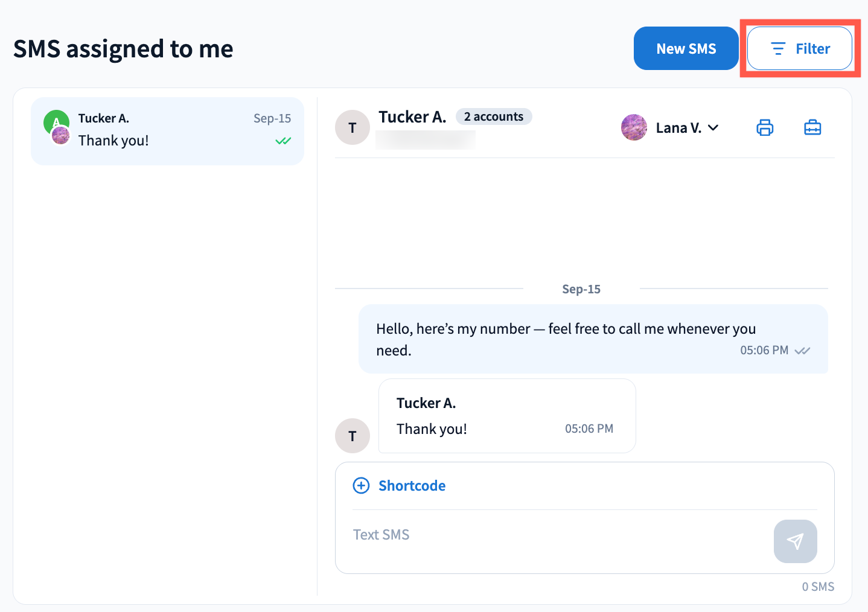Click Tucker A. contact name in header
This screenshot has height=612, width=868.
412,116
